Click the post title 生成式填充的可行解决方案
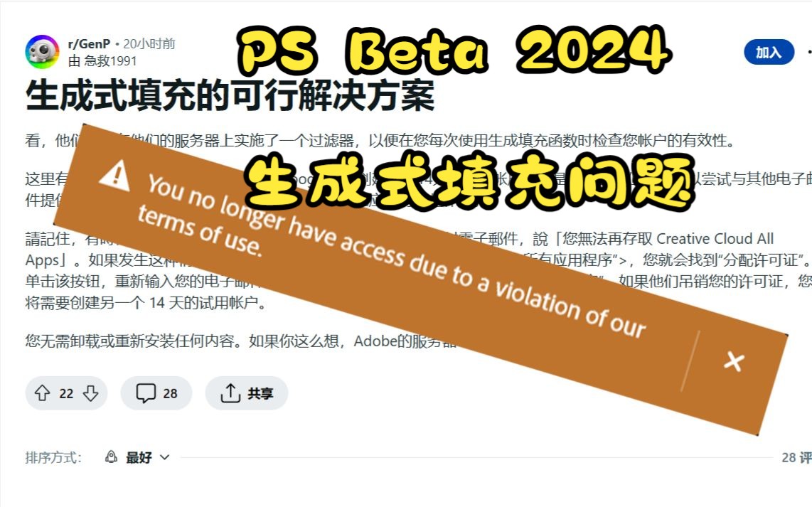The width and height of the screenshot is (812, 507). coord(230,95)
